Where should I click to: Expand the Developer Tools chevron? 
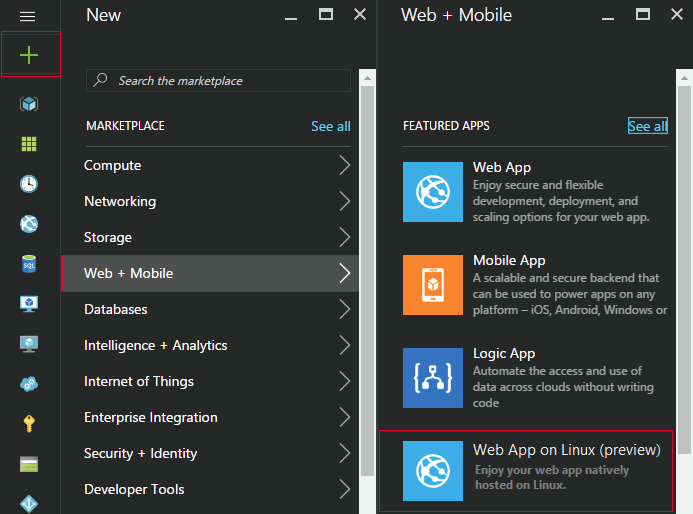click(345, 489)
